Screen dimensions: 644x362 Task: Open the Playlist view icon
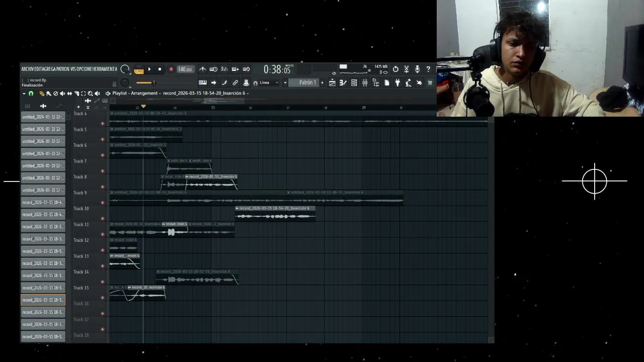[332, 83]
